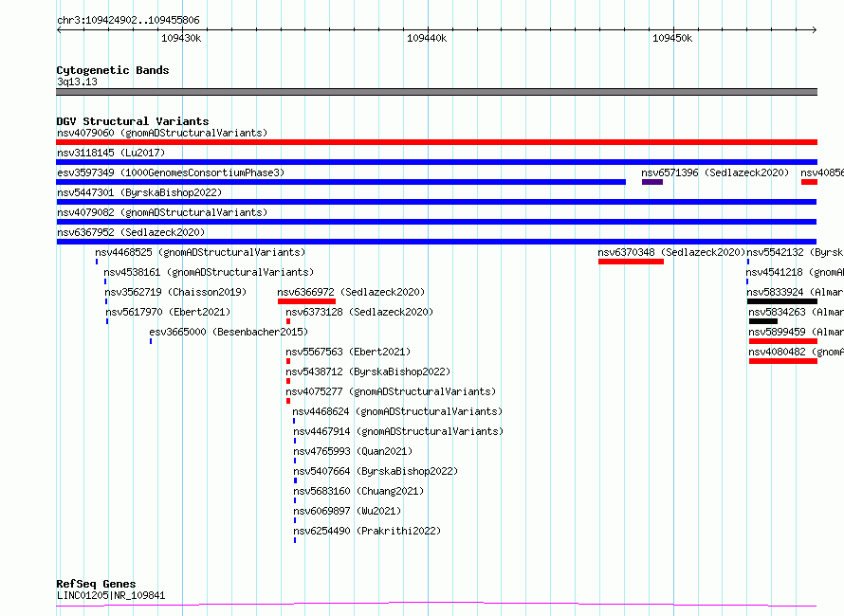The height and width of the screenshot is (616, 844).
Task: Click nsv5617970 (Ebert2021) label
Action: tap(168, 312)
